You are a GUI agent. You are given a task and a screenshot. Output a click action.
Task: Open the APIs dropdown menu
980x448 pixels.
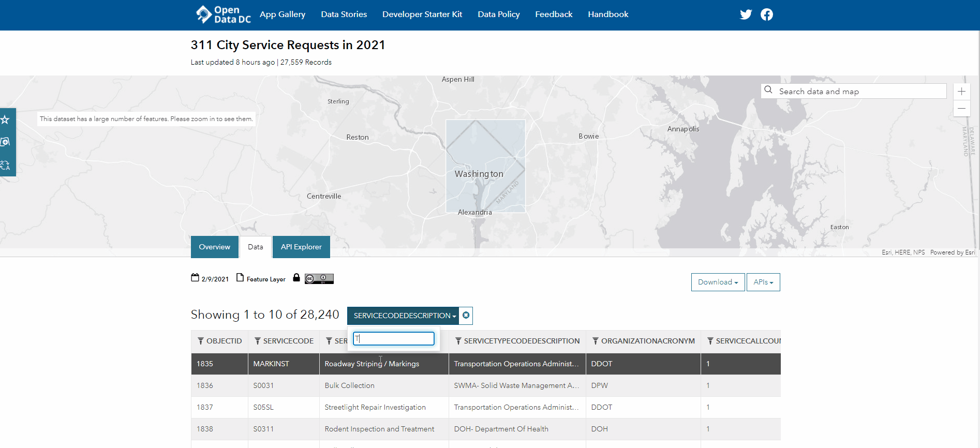coord(763,282)
